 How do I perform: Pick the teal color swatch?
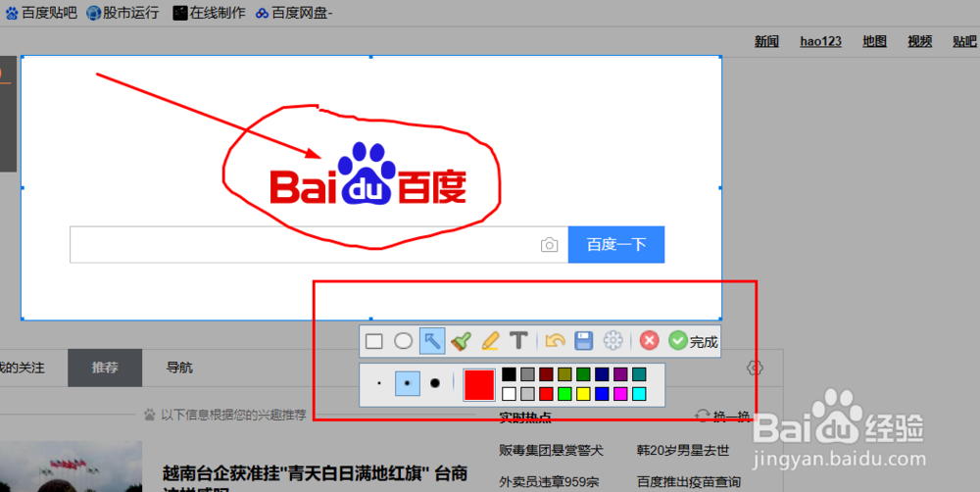[639, 374]
